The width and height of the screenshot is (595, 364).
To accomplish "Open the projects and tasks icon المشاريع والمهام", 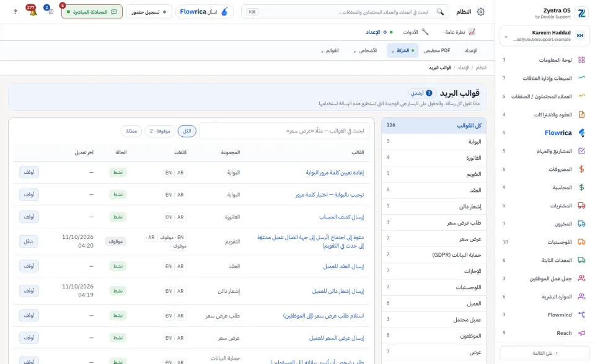I will click(x=581, y=151).
